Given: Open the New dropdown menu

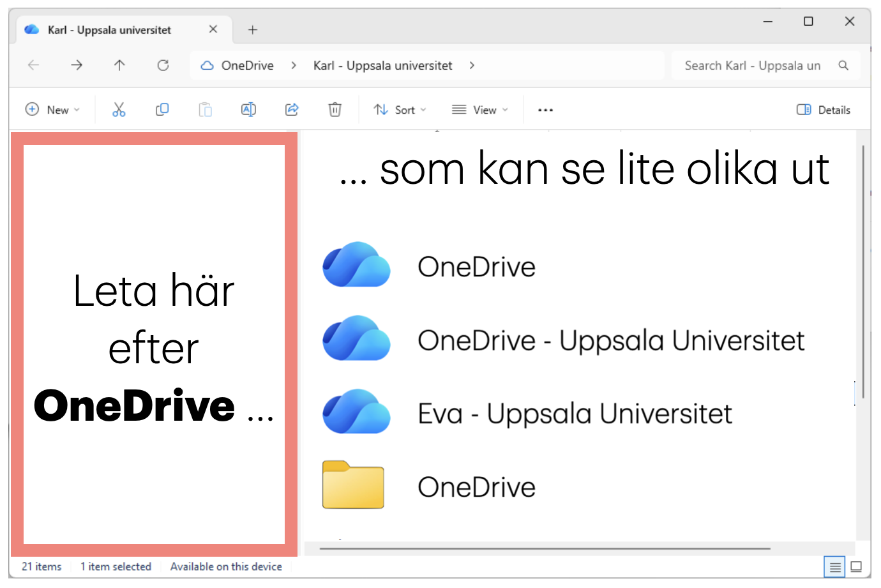Looking at the screenshot, I should [x=52, y=110].
